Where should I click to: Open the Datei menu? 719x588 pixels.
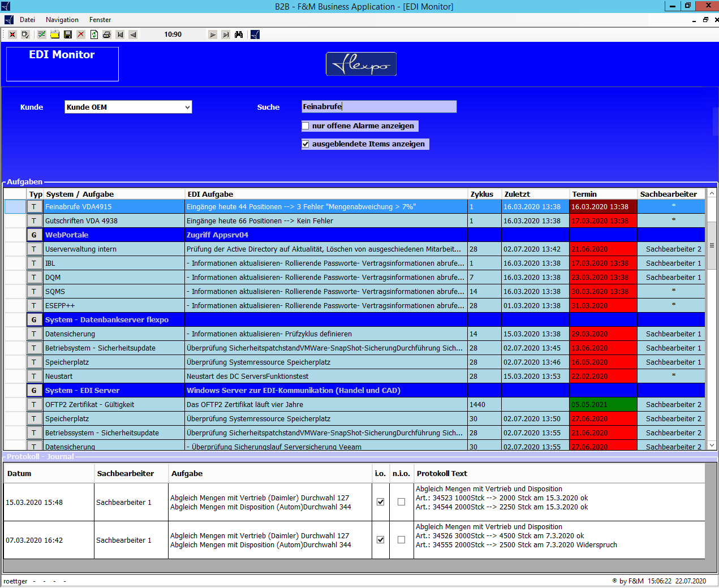click(x=27, y=20)
